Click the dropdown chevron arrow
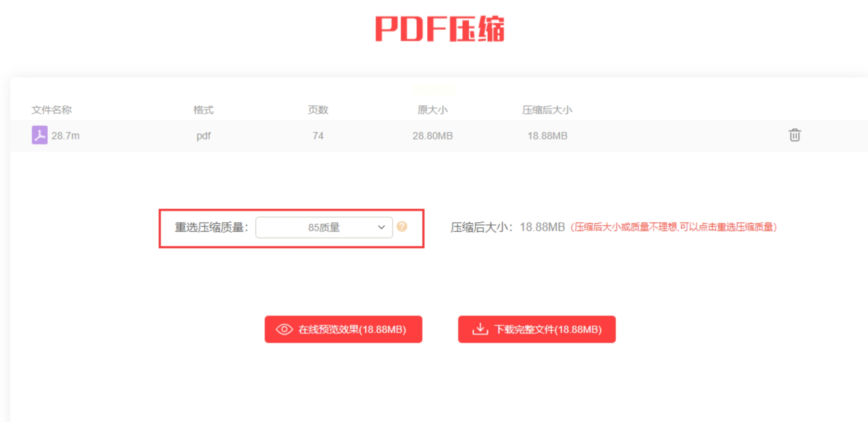 (x=381, y=227)
